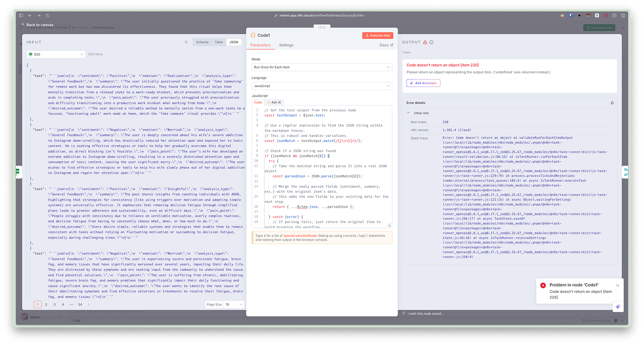
Task: Toggle the browser sidebar icon
Action: 21,15
